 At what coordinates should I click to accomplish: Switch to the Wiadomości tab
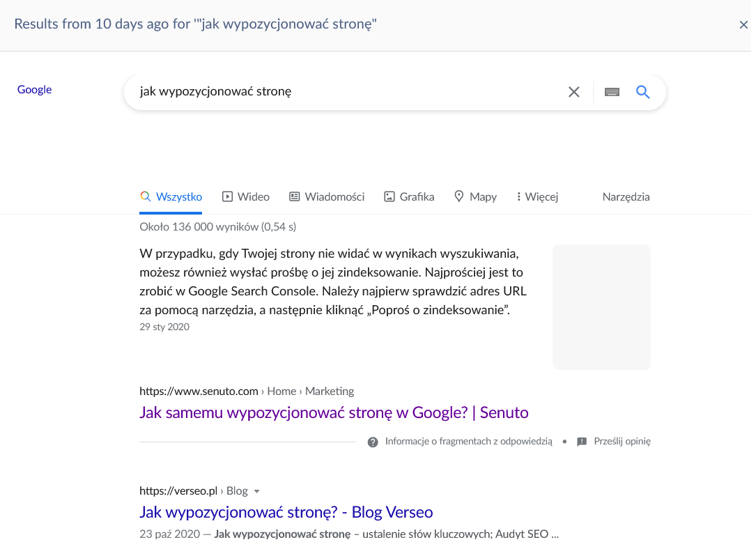pyautogui.click(x=326, y=196)
